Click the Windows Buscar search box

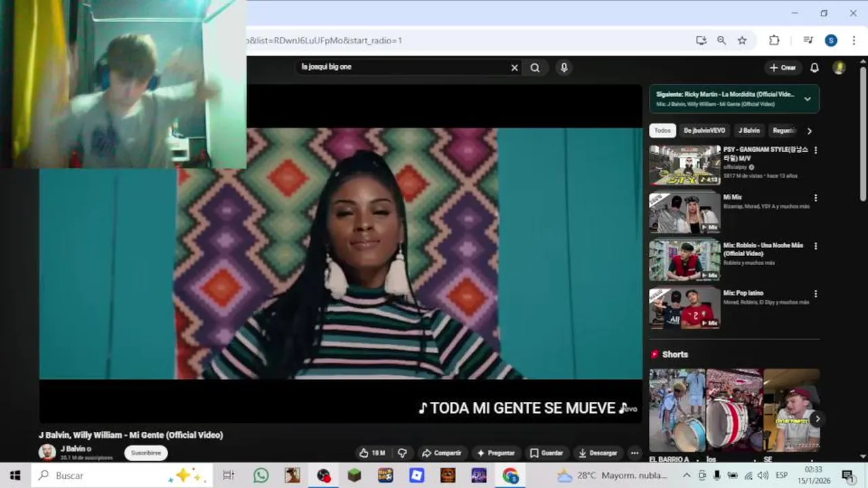click(x=122, y=476)
